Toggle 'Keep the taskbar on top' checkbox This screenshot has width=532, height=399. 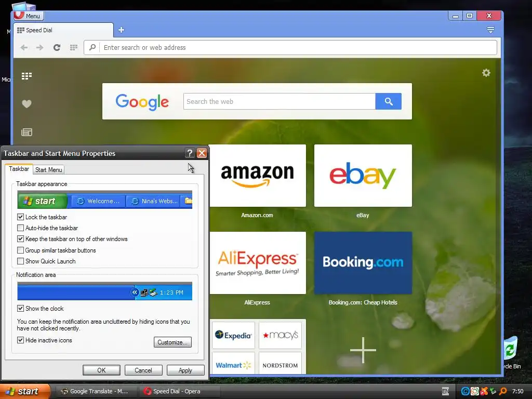[x=20, y=239]
